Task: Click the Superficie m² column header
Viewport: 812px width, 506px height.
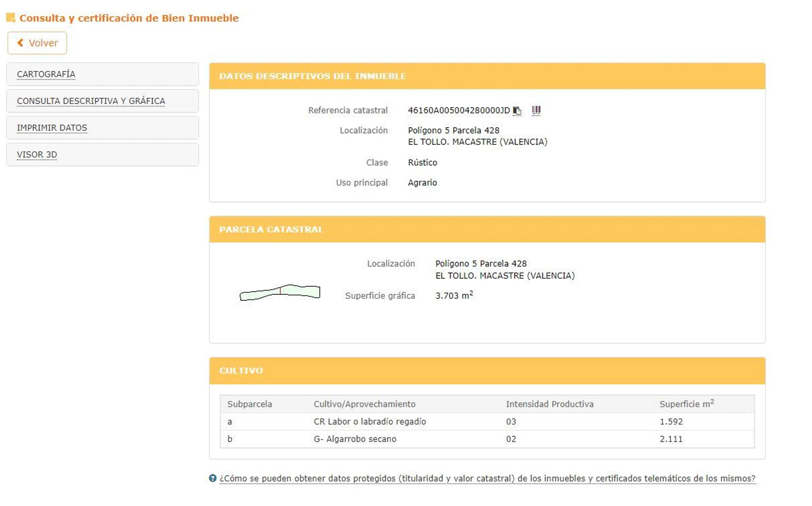Action: [687, 404]
